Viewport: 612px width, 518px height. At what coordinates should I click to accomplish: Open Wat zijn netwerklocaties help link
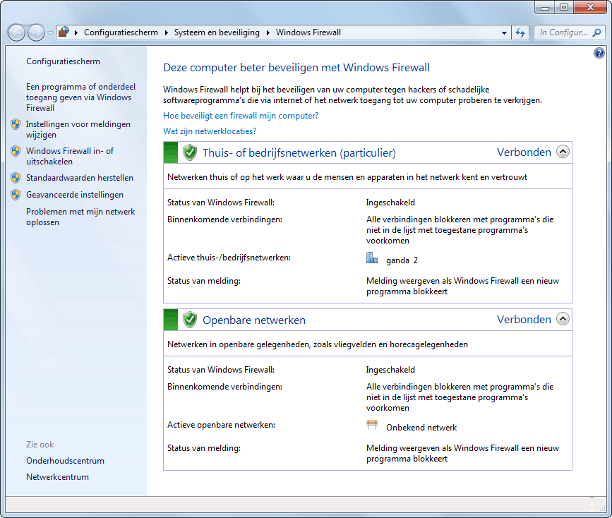pos(210,131)
